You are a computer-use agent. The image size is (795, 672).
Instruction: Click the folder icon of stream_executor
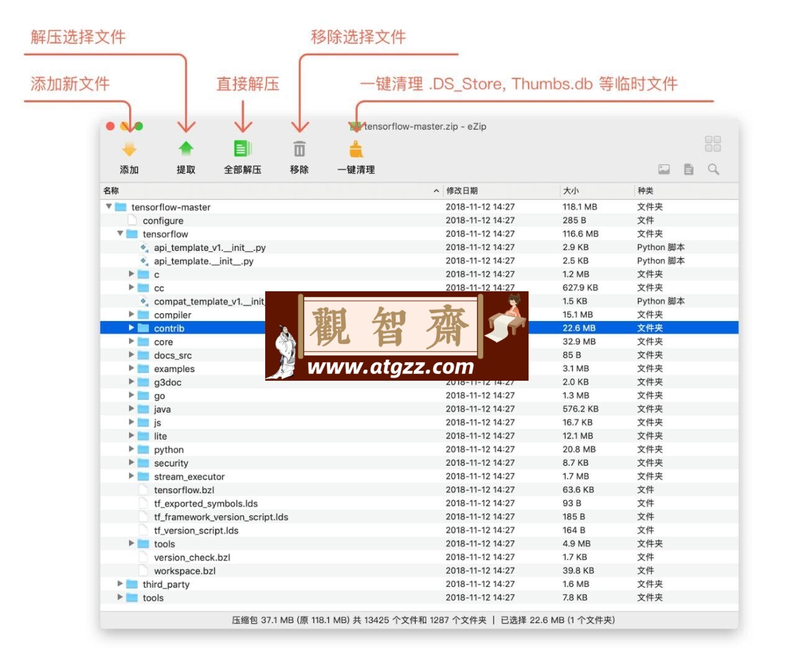tap(143, 476)
